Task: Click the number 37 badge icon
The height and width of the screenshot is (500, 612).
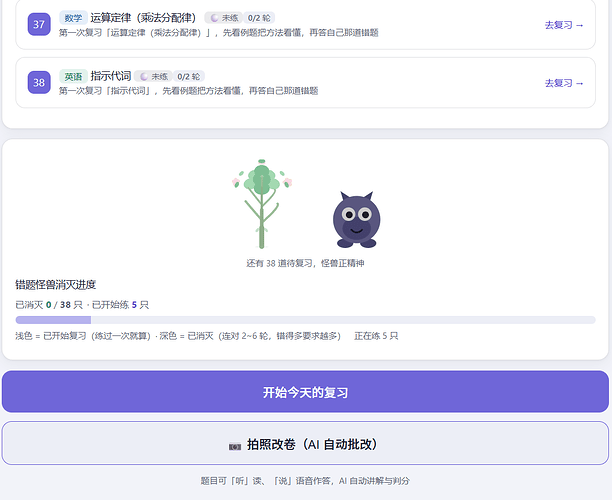Action: pyautogui.click(x=39, y=24)
